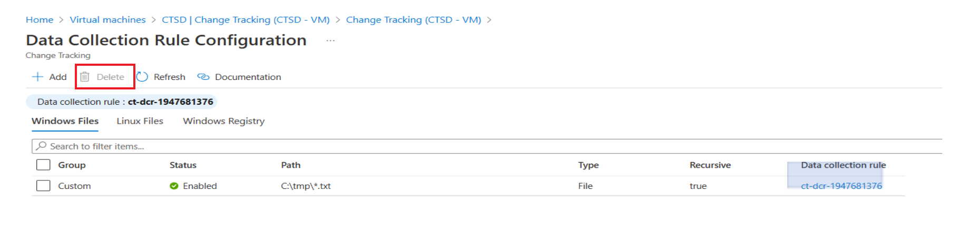Click the green Enabled status icon
Viewport: 980px width, 232px height.
tap(174, 186)
